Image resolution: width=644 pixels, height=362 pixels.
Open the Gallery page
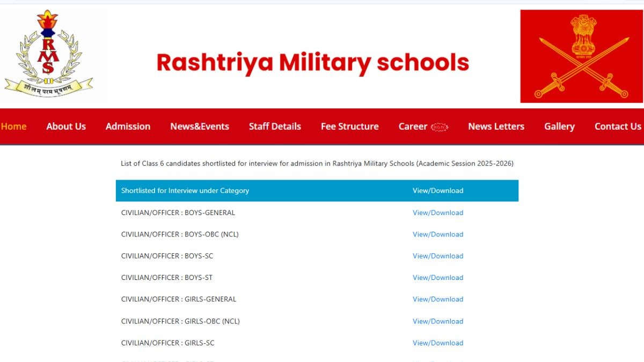point(559,127)
